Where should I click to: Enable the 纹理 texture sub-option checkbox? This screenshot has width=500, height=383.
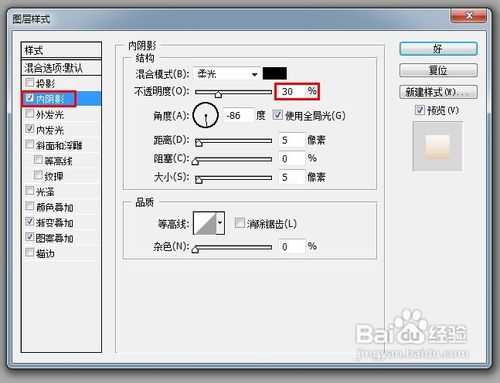click(38, 175)
